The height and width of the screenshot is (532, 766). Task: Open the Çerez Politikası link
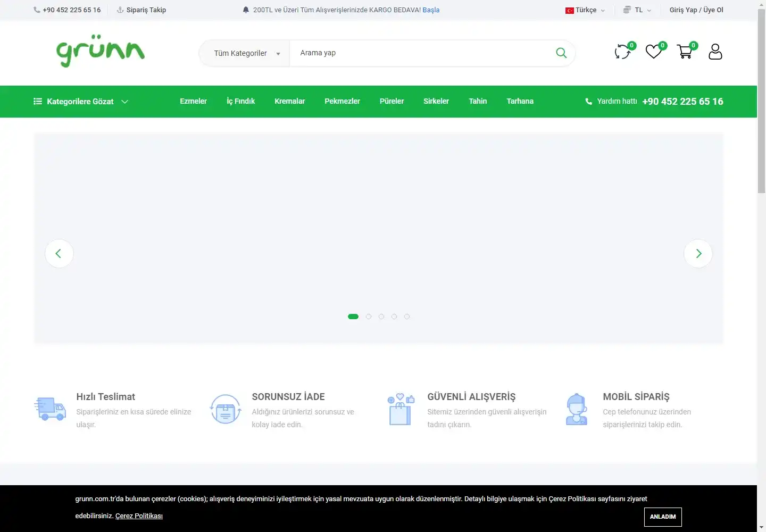tap(139, 516)
